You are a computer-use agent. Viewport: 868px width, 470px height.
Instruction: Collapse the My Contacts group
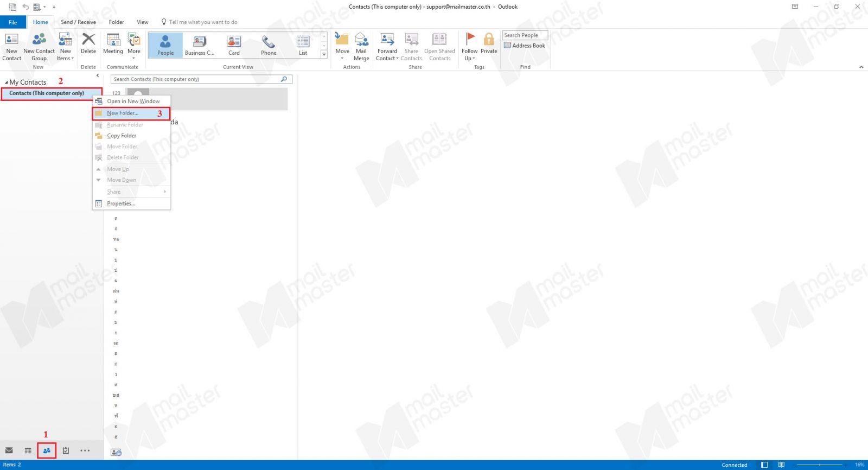pyautogui.click(x=7, y=82)
